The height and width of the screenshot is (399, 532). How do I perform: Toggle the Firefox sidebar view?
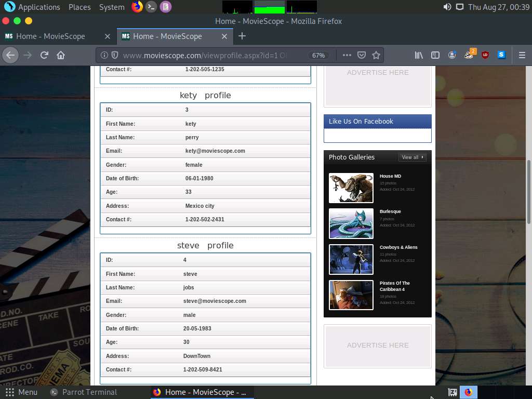tap(435, 55)
